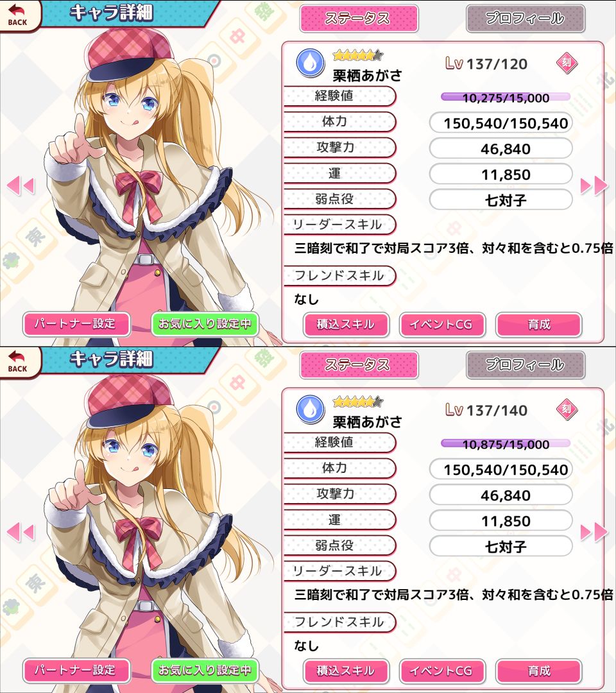Screen dimensions: 616x693
Task: Click the 刻 diamond badge next to Lv 137/140
Action: tap(567, 409)
